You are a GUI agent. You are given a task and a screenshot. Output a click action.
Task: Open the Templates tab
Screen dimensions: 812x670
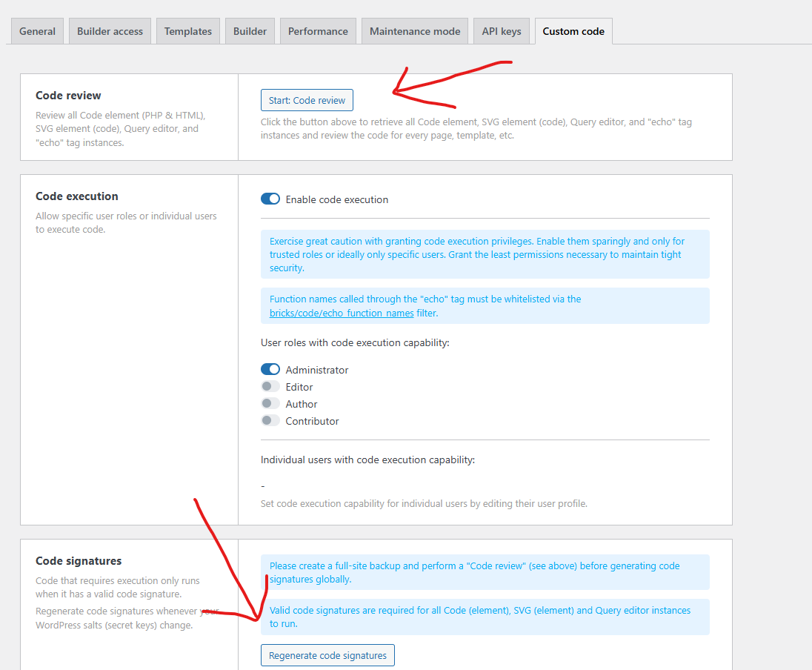click(x=188, y=31)
